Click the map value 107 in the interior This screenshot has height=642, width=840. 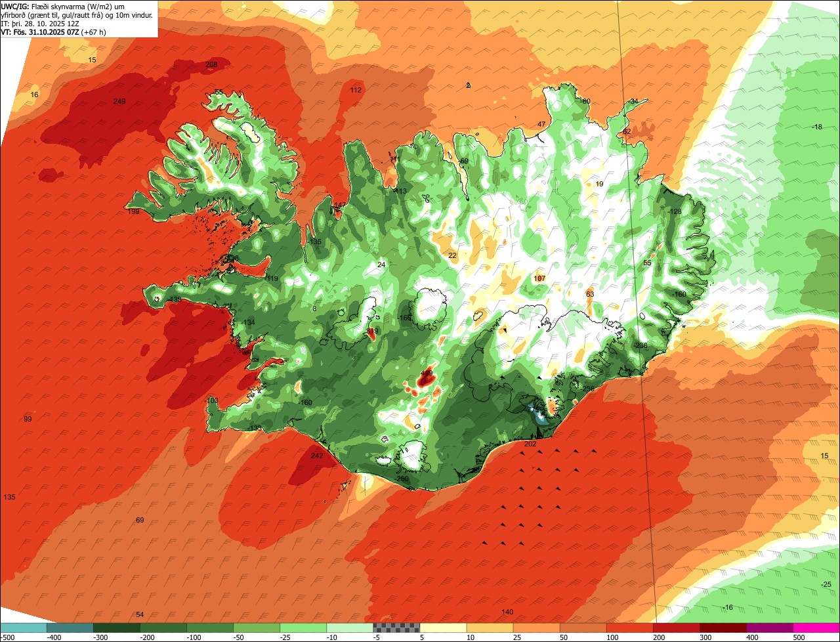tap(539, 278)
